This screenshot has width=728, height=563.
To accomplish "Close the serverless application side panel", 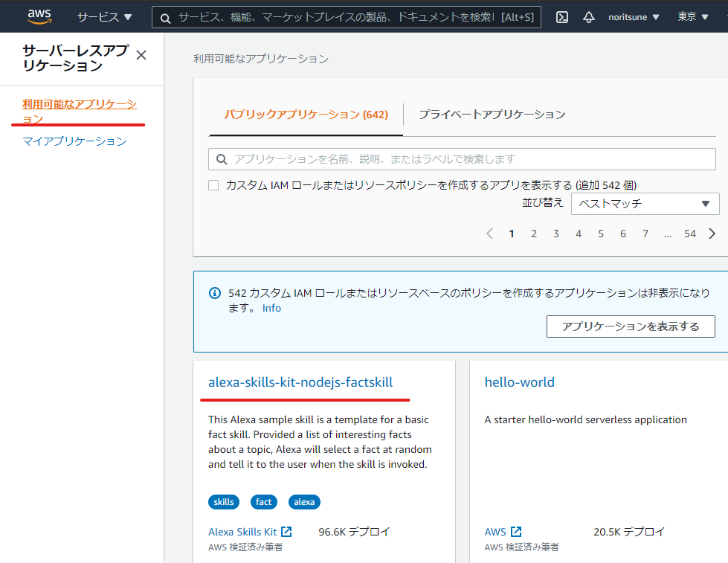I will [x=141, y=55].
